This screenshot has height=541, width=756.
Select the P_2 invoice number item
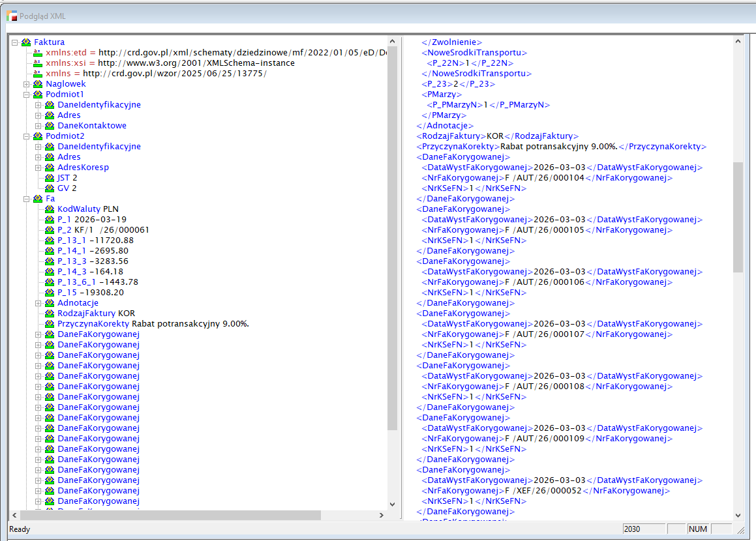[103, 230]
